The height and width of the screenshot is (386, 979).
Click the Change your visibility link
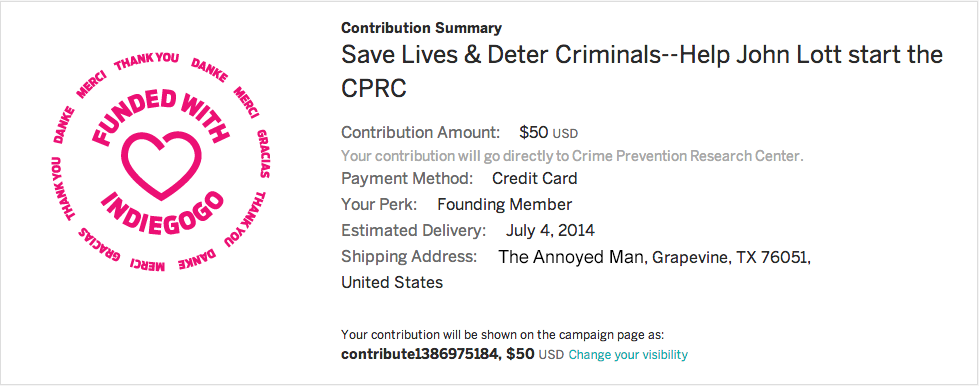[628, 355]
